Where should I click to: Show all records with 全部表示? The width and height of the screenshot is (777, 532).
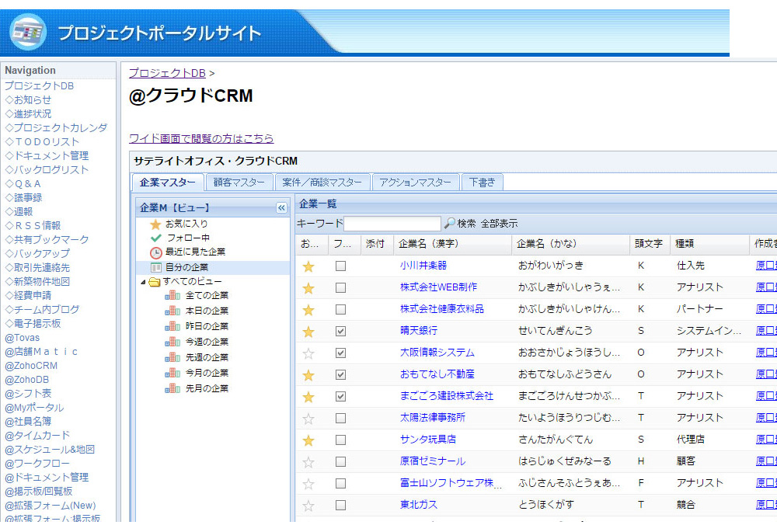(x=499, y=224)
